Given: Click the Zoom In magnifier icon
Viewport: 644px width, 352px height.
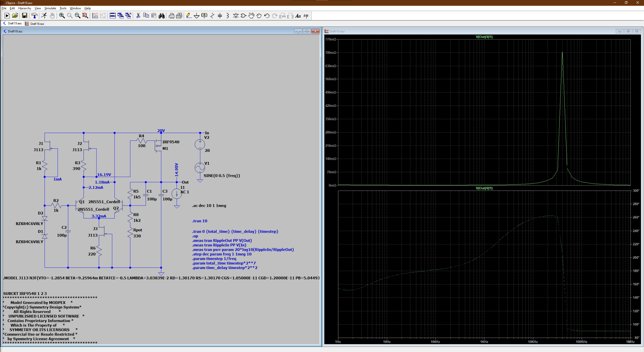Looking at the screenshot, I should point(62,16).
